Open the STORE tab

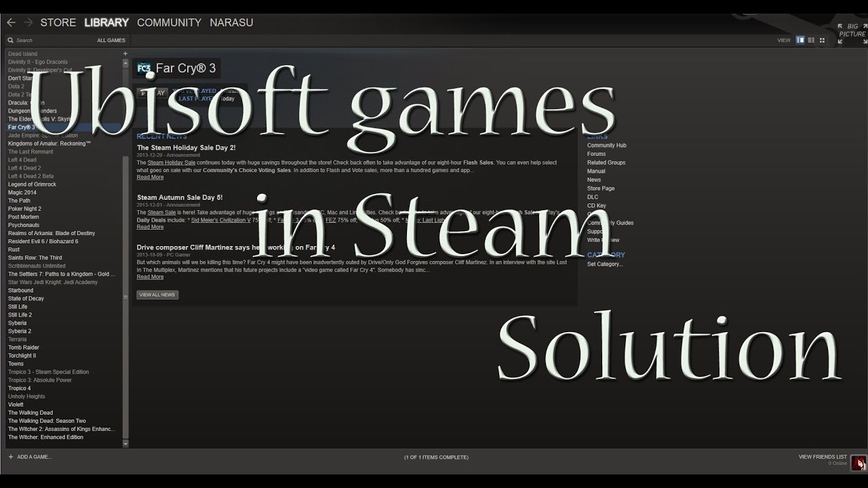pyautogui.click(x=58, y=22)
